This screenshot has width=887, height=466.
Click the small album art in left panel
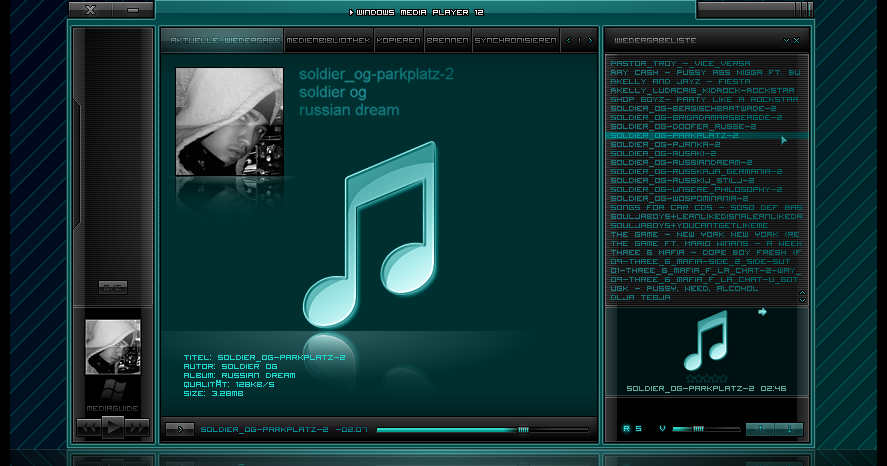(113, 347)
